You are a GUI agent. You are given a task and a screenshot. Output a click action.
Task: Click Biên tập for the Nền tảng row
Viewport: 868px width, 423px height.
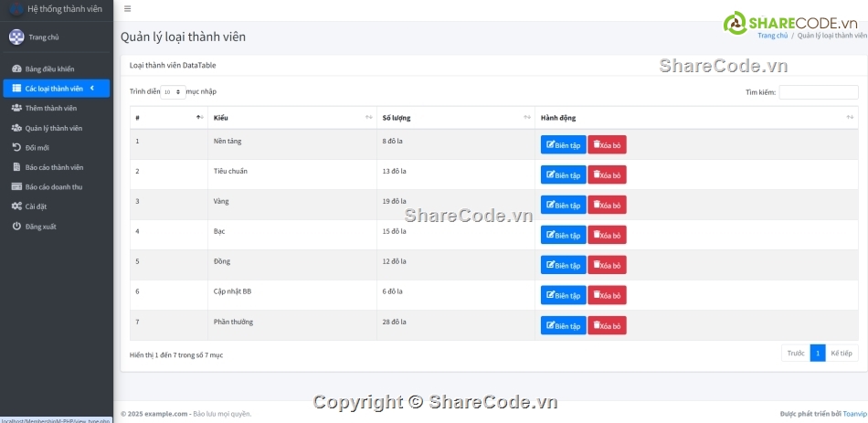click(x=563, y=145)
